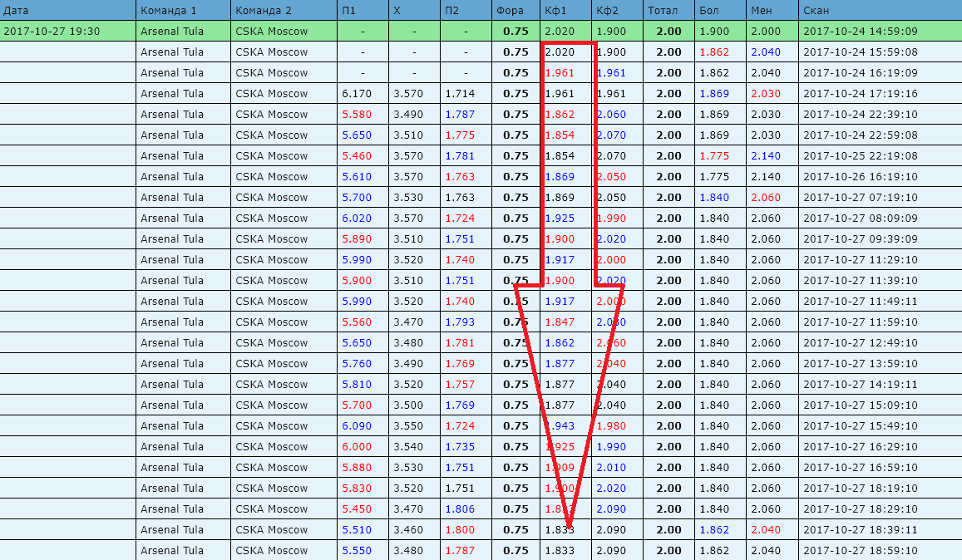This screenshot has height=560, width=962.
Task: Click the Фора column header
Action: coord(509,11)
